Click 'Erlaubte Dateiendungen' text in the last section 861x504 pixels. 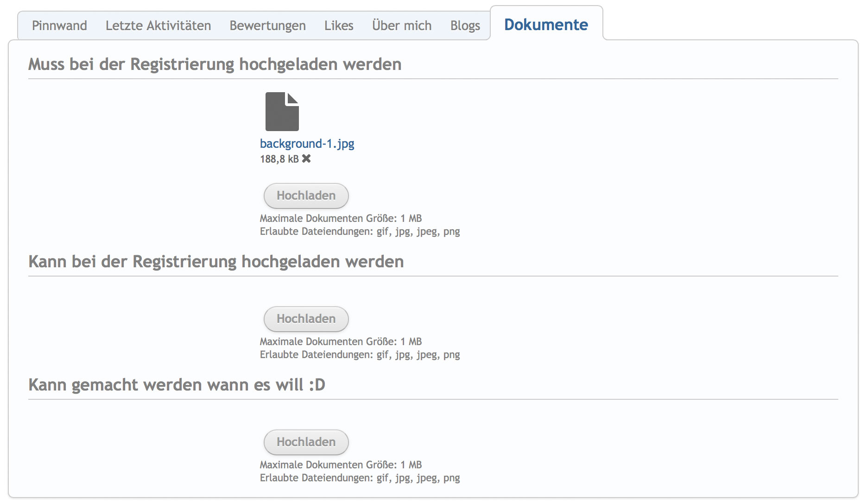pyautogui.click(x=360, y=478)
